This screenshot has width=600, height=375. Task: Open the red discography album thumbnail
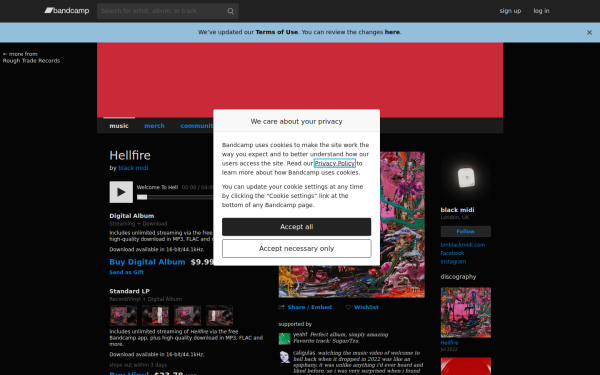point(466,366)
